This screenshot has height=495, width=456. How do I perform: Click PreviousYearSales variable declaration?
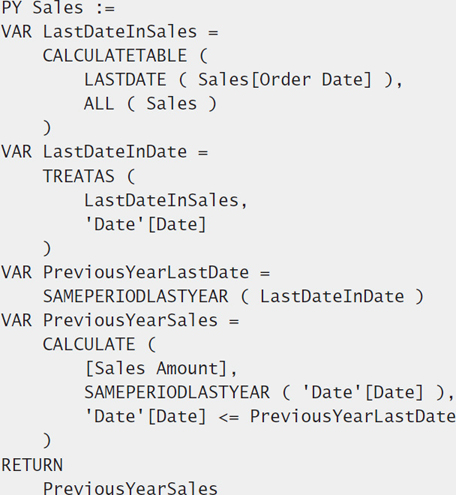pyautogui.click(x=130, y=320)
